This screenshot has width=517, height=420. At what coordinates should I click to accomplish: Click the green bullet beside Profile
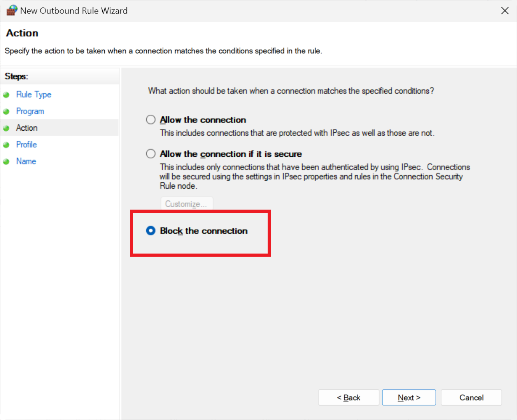coord(6,145)
